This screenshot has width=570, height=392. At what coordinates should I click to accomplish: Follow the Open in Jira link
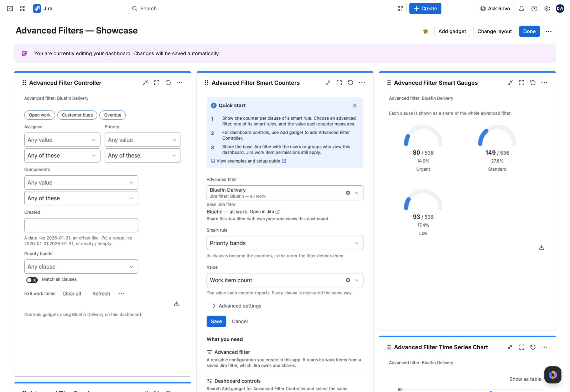[265, 212]
